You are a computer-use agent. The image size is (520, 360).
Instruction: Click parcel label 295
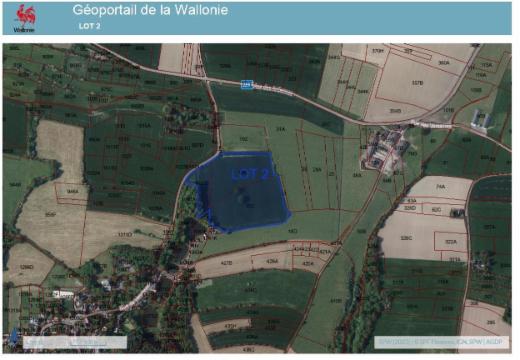pyautogui.click(x=491, y=322)
